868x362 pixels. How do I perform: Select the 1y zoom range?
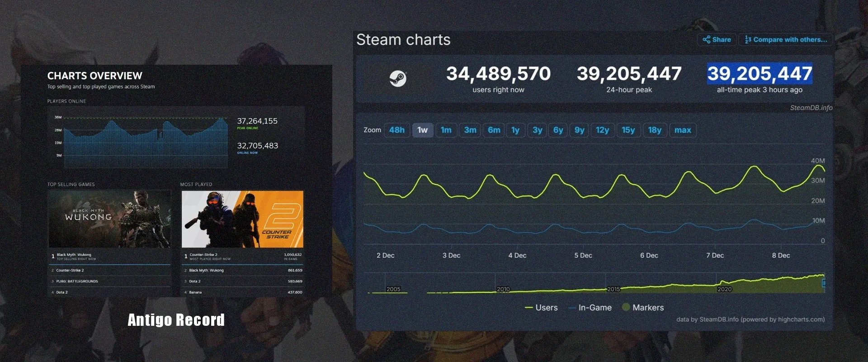pos(515,130)
